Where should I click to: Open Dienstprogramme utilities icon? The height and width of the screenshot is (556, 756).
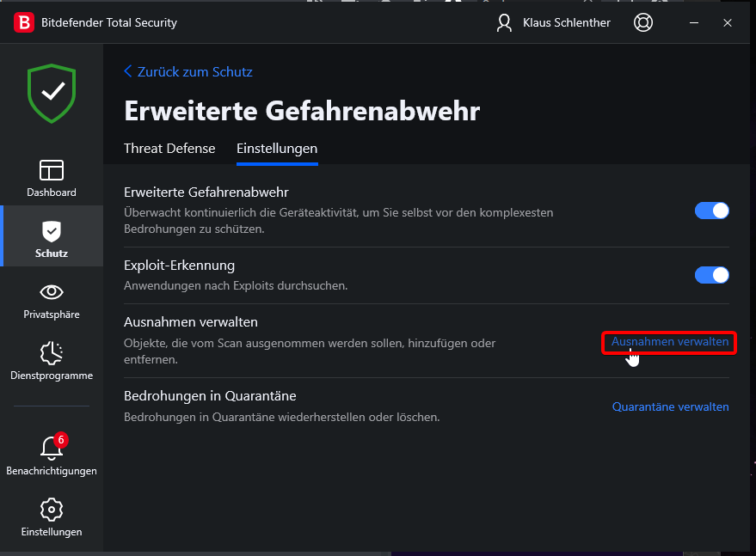(52, 353)
